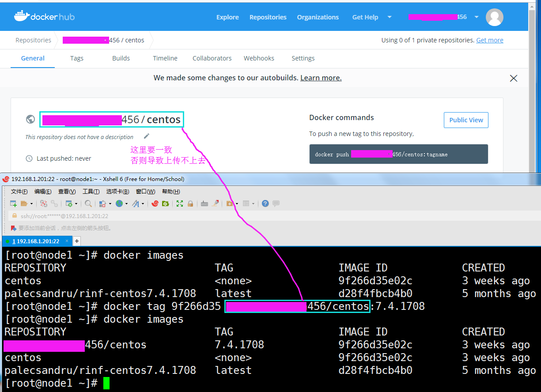Click the Xshell Find magnifier icon

pos(88,204)
